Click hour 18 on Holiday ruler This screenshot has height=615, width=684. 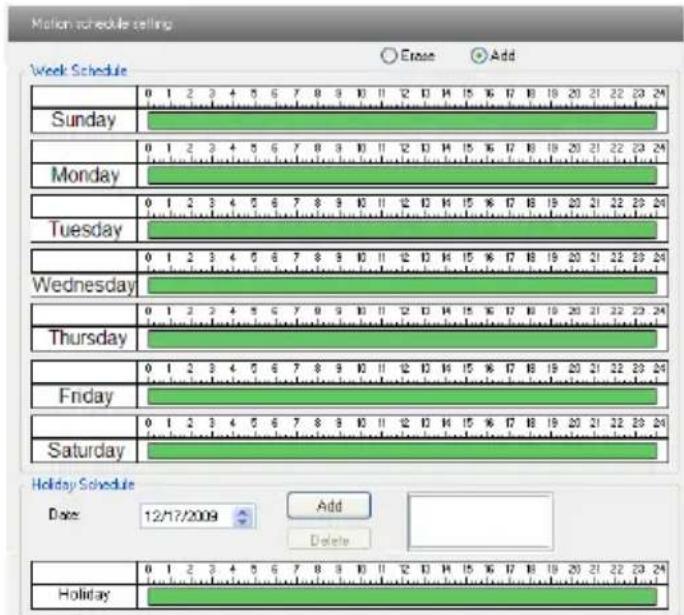pyautogui.click(x=531, y=569)
